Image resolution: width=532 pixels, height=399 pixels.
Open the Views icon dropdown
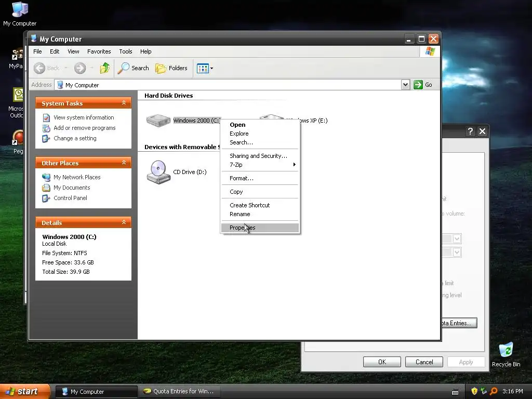[205, 68]
